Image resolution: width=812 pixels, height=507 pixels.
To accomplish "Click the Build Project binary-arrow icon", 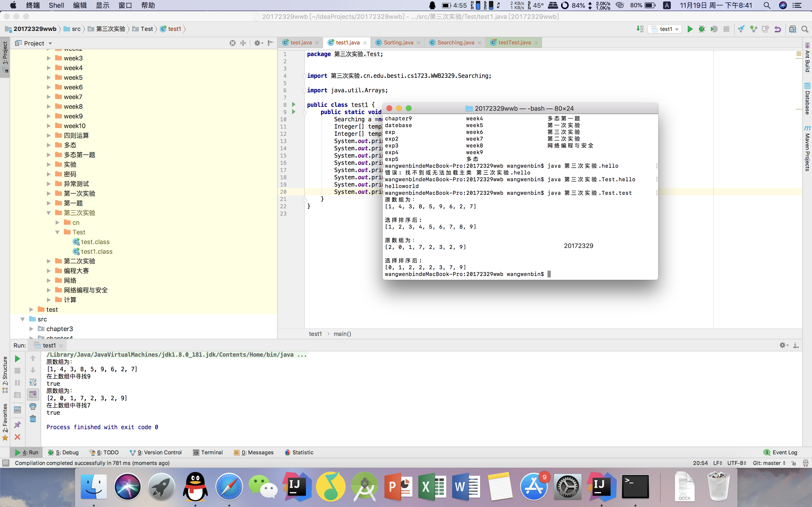I will click(640, 29).
